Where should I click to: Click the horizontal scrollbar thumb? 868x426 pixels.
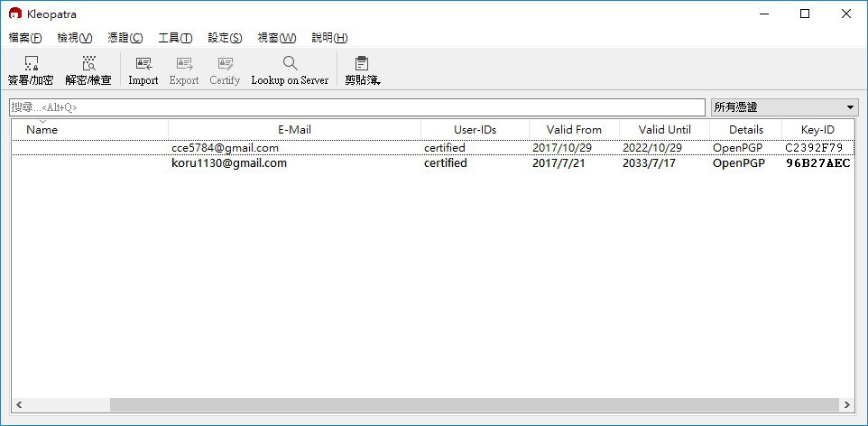474,405
